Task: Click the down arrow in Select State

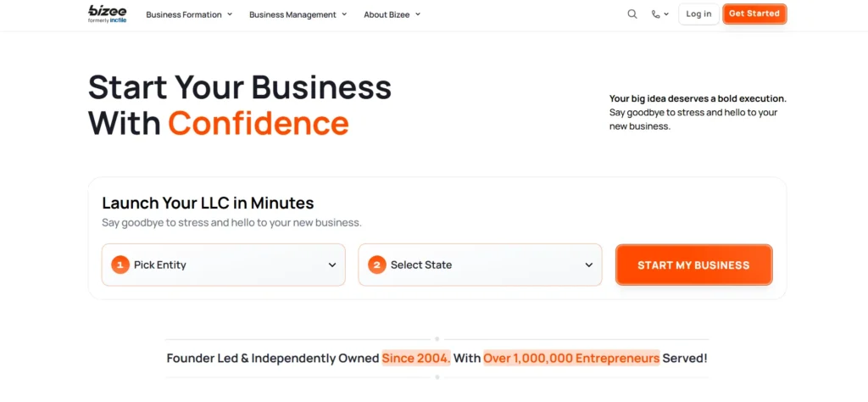Action: (589, 265)
